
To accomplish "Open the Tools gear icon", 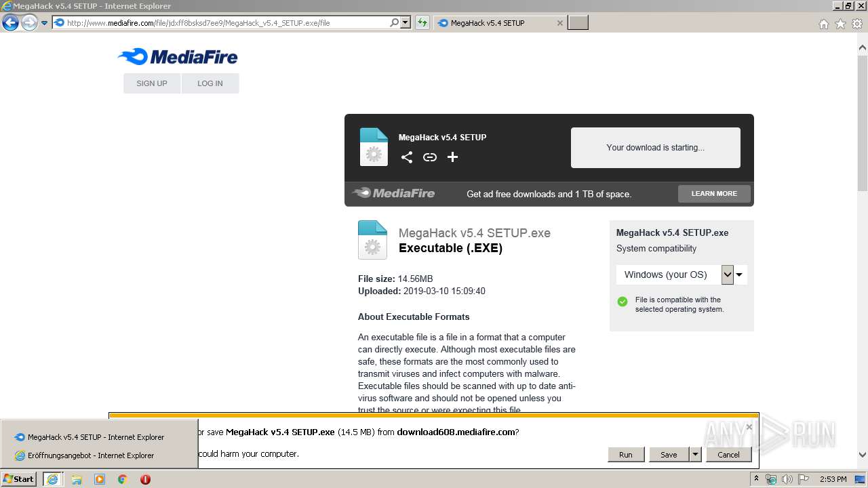I will [x=857, y=24].
